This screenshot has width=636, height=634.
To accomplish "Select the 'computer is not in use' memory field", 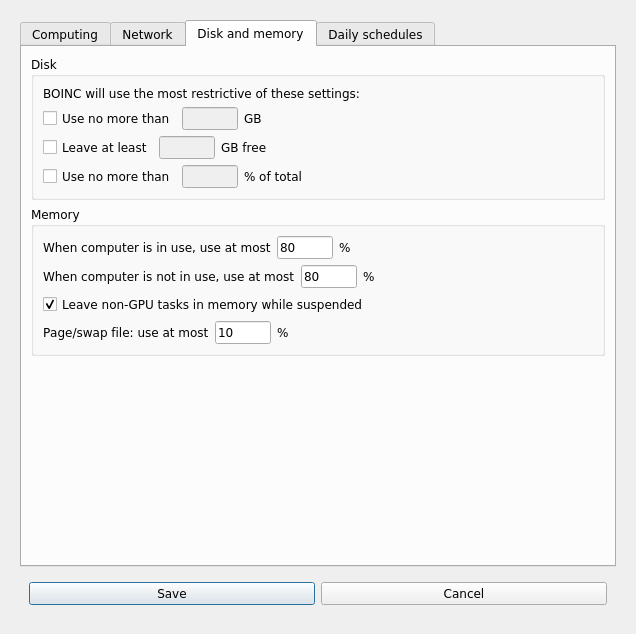I will tap(328, 276).
